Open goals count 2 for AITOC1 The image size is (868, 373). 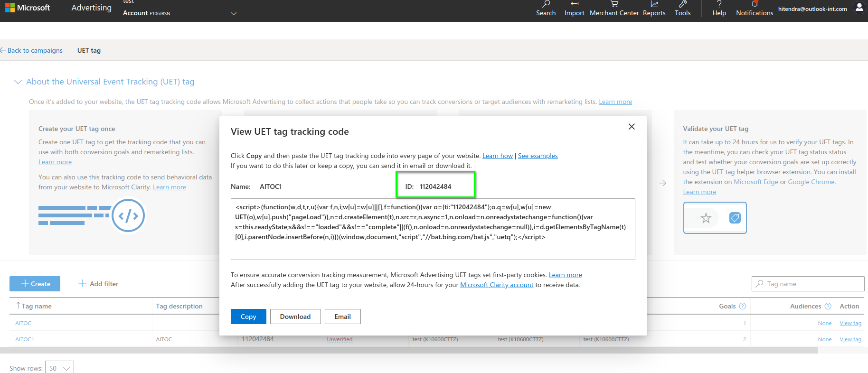(745, 339)
